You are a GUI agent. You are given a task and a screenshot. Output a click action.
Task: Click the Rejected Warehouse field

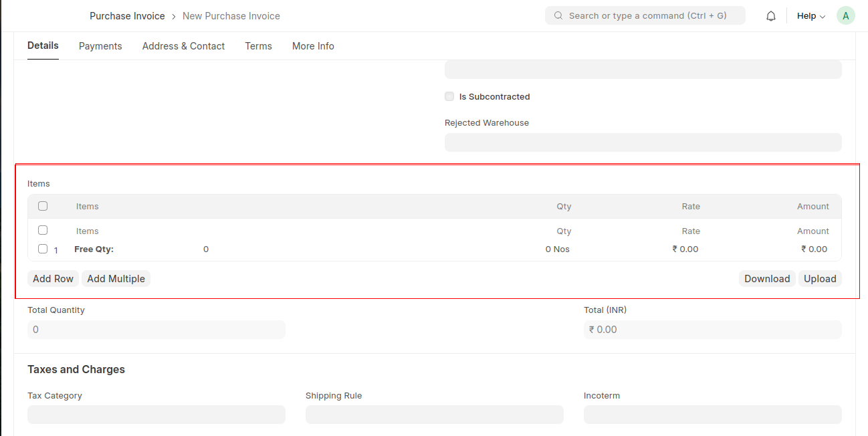point(643,142)
